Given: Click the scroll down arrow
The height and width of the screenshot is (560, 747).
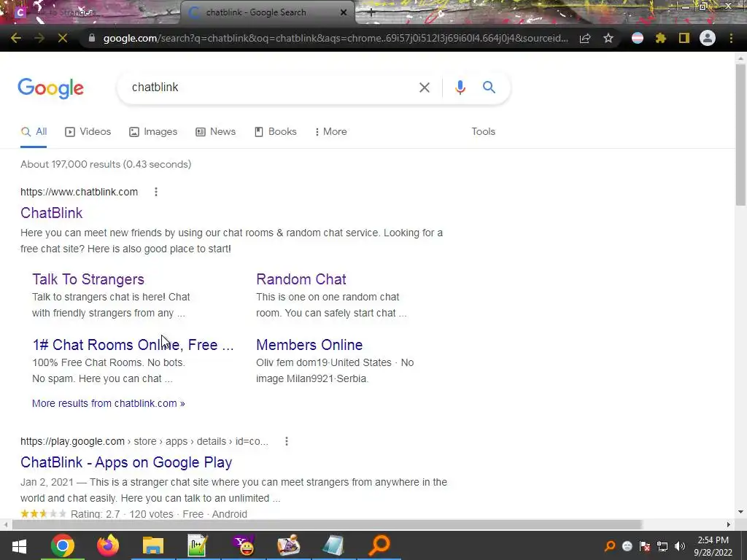Looking at the screenshot, I should pyautogui.click(x=740, y=513).
